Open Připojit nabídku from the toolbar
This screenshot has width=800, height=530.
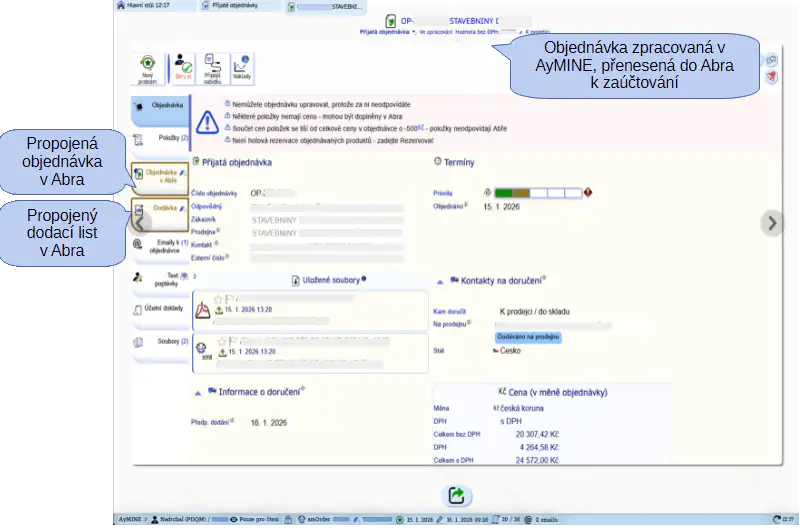pyautogui.click(x=214, y=68)
